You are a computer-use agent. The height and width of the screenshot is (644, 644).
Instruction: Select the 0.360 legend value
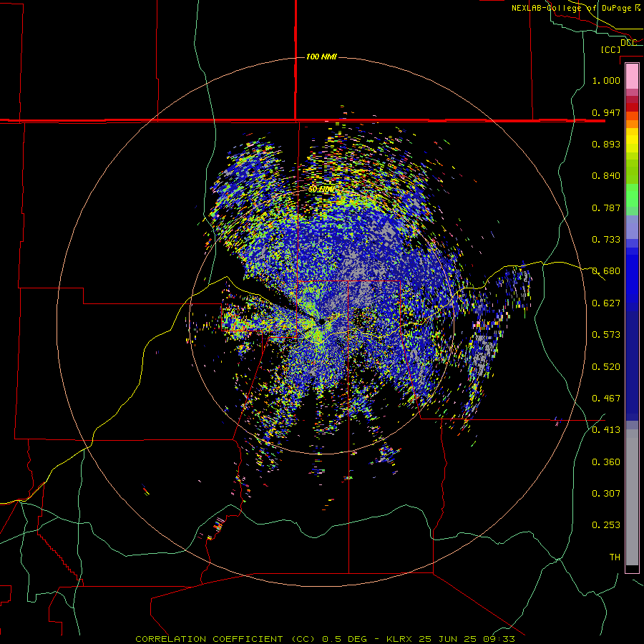coord(606,462)
